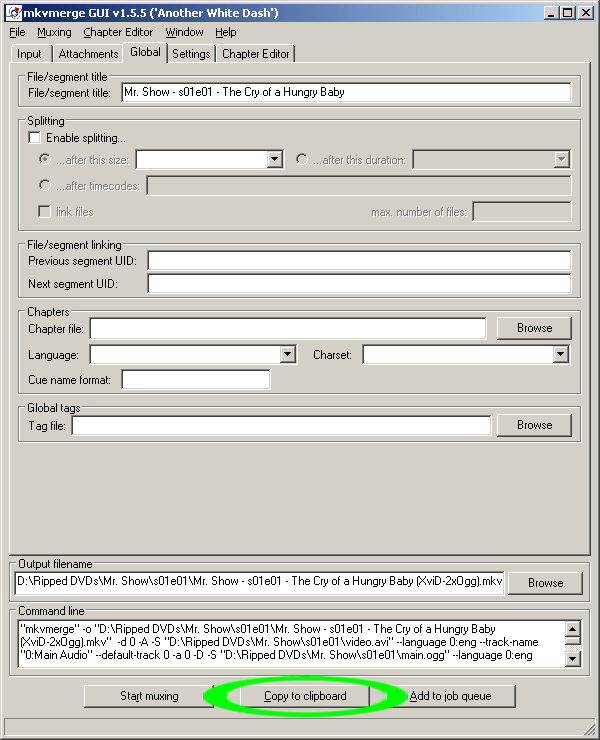The image size is (600, 740).
Task: Expand the 'after this duration' dropdown arrow
Action: (x=561, y=160)
